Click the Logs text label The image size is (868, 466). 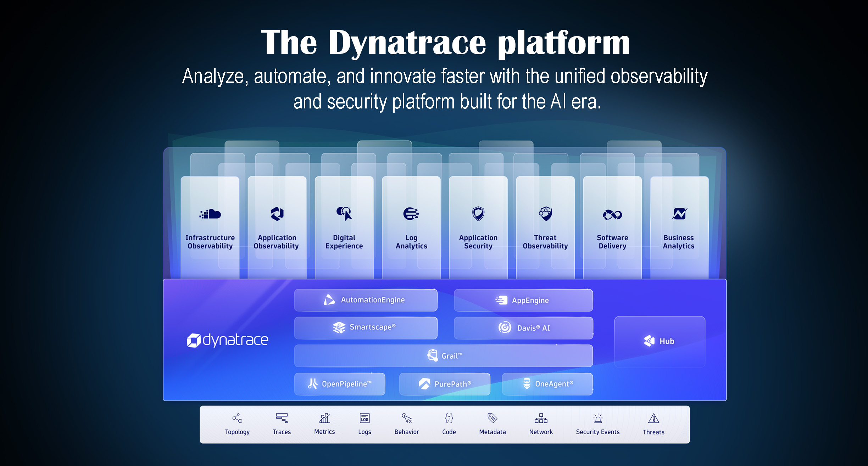[365, 432]
